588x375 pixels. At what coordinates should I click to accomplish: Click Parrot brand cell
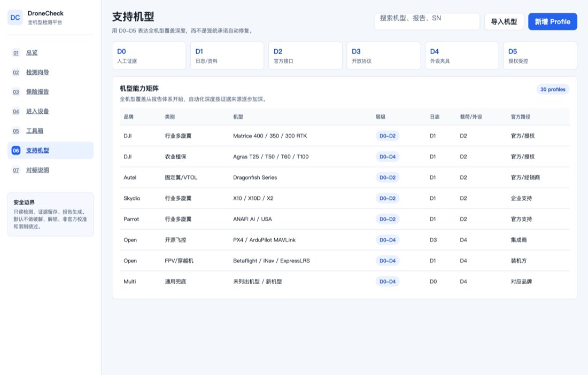click(x=131, y=219)
